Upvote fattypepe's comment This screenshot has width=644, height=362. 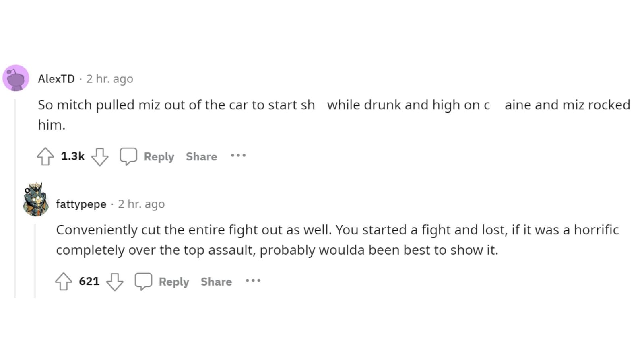pos(63,282)
